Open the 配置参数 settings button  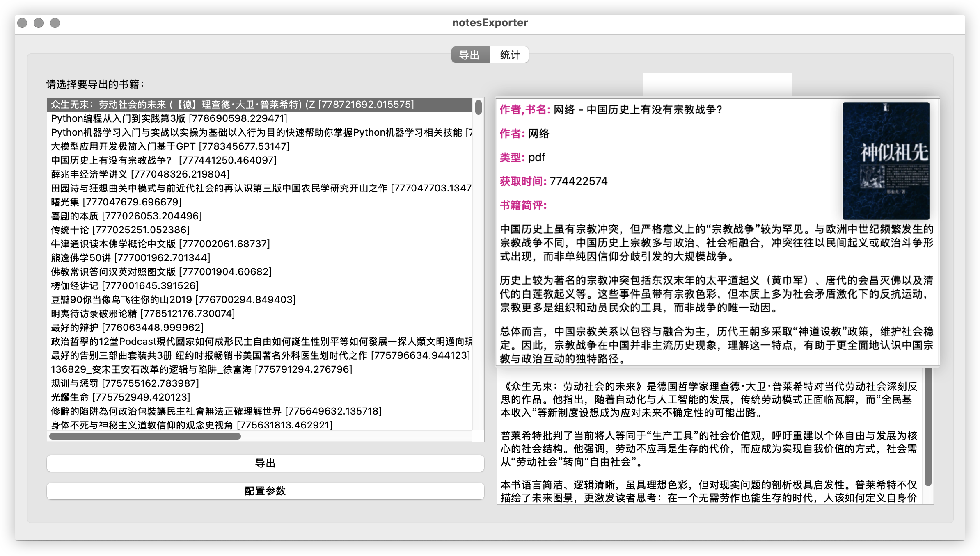[x=265, y=491]
